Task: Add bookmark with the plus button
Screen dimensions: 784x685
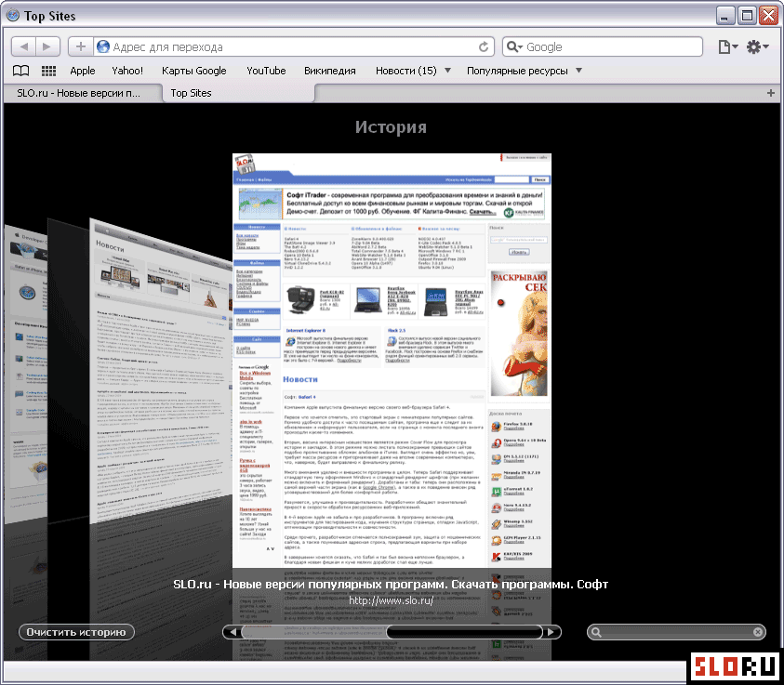Action: click(x=81, y=47)
